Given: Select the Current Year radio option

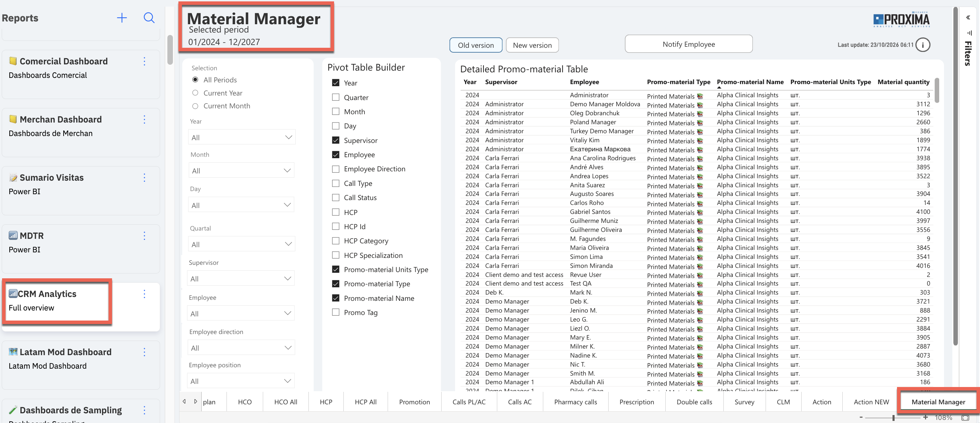Looking at the screenshot, I should click(x=195, y=93).
